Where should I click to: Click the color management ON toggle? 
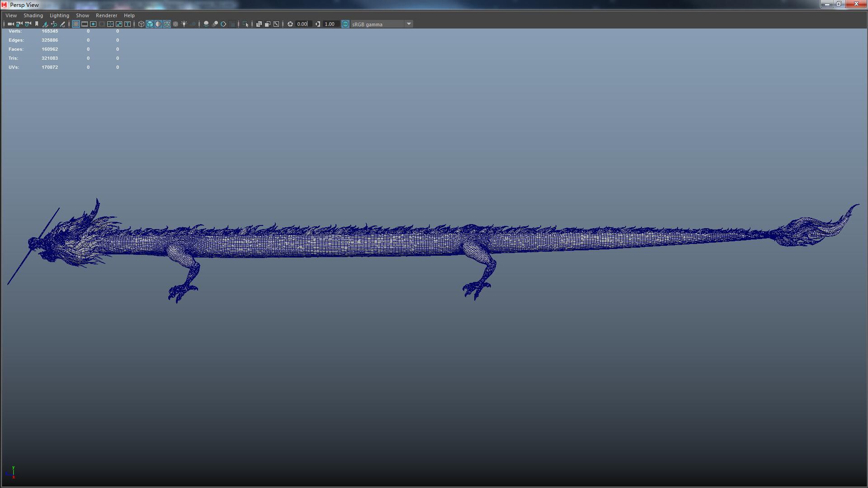(x=345, y=24)
